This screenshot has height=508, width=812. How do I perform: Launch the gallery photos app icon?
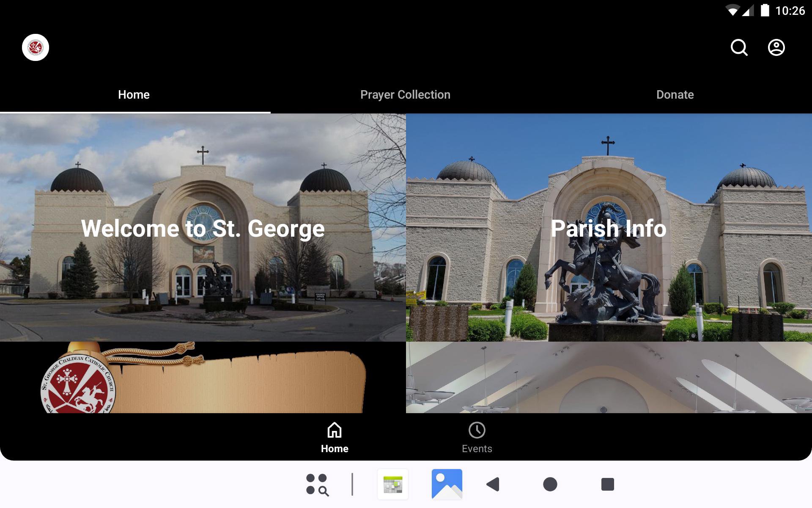(x=447, y=484)
